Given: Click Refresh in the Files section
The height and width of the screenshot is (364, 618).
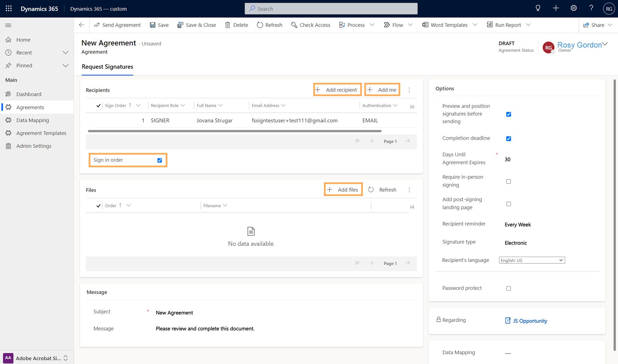Looking at the screenshot, I should (382, 190).
